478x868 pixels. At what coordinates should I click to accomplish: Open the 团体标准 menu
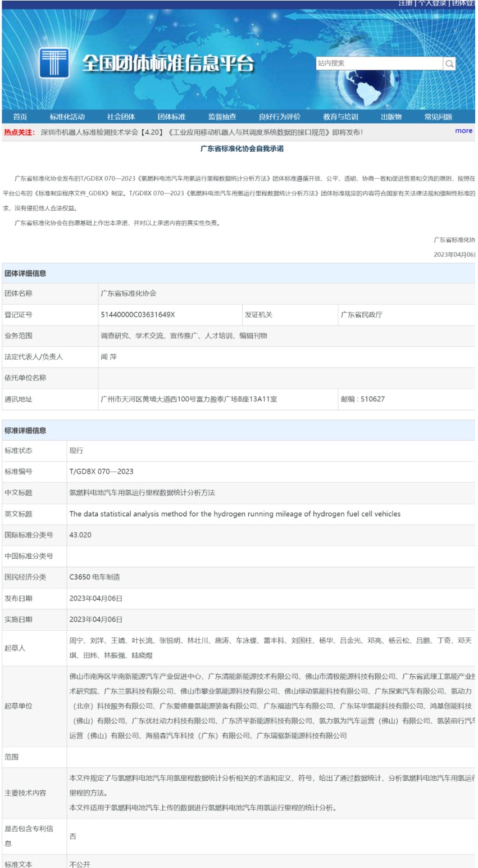click(x=171, y=116)
